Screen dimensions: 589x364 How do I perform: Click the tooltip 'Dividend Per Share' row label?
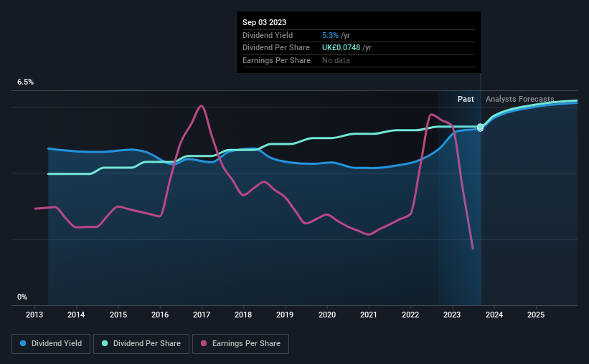tap(276, 48)
